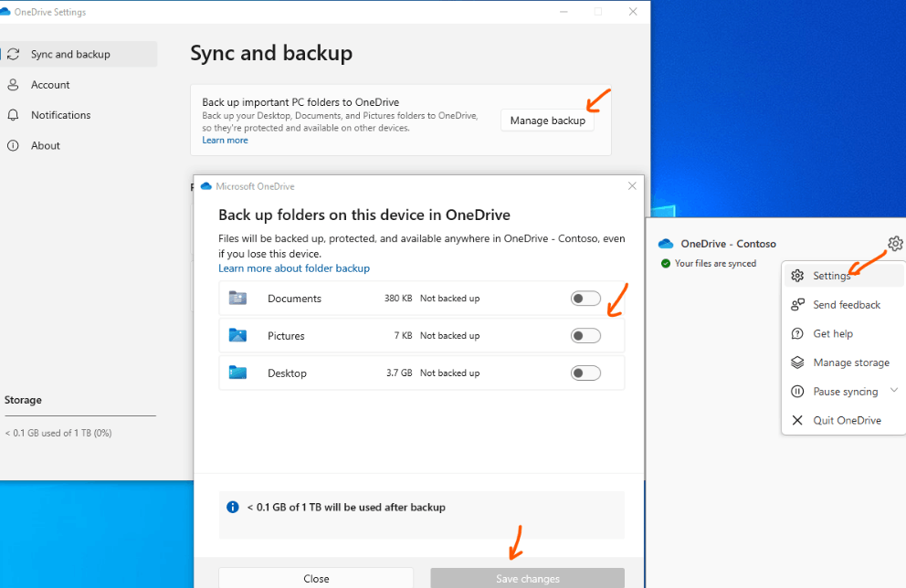The height and width of the screenshot is (588, 906).
Task: Click the 'OneDrive - Contoso' flyout title
Action: [728, 244]
